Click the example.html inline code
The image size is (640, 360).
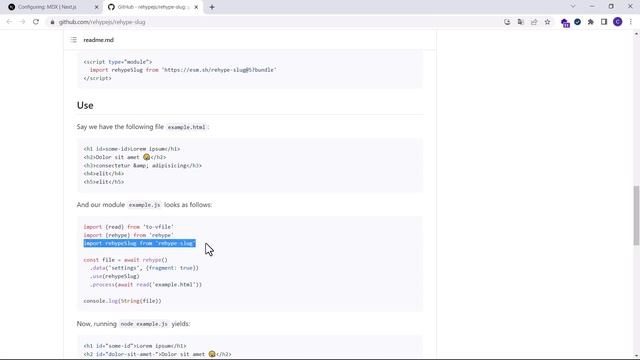click(186, 127)
